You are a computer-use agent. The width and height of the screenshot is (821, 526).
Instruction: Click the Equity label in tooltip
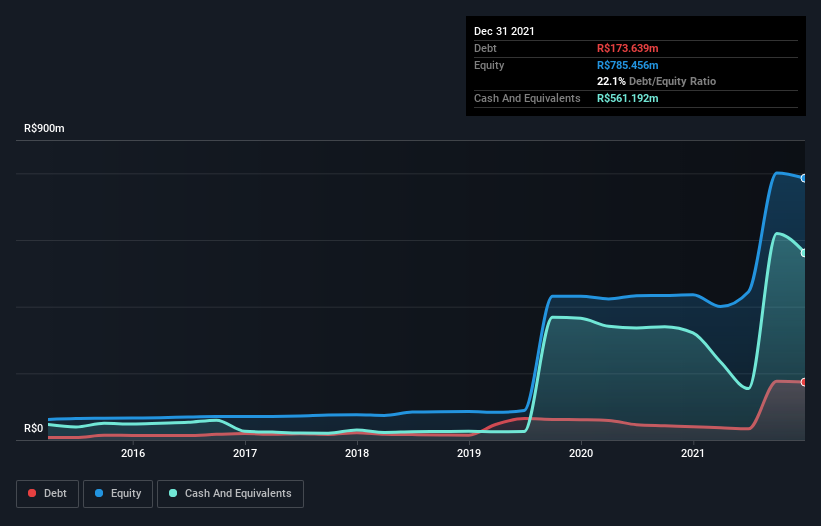point(489,65)
